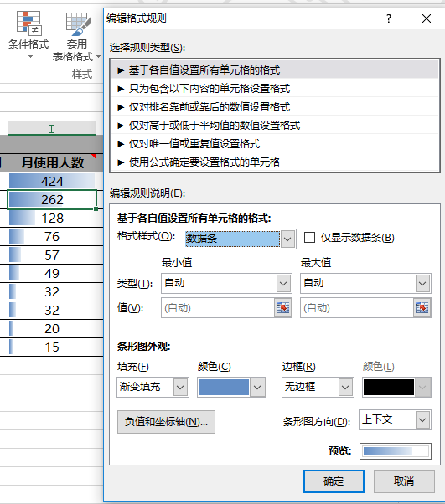Image resolution: width=445 pixels, height=504 pixels.
Task: Click the column header above 月使用人数
Action: click(52, 128)
